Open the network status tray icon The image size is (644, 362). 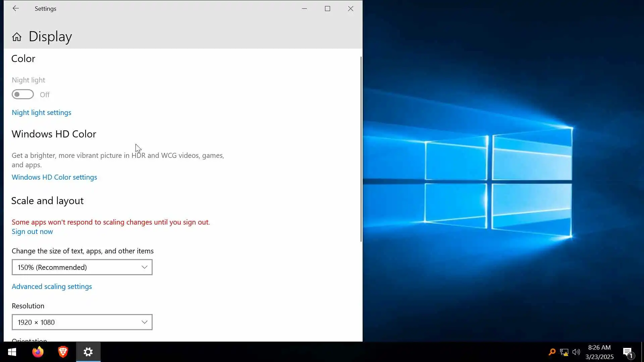[564, 352]
